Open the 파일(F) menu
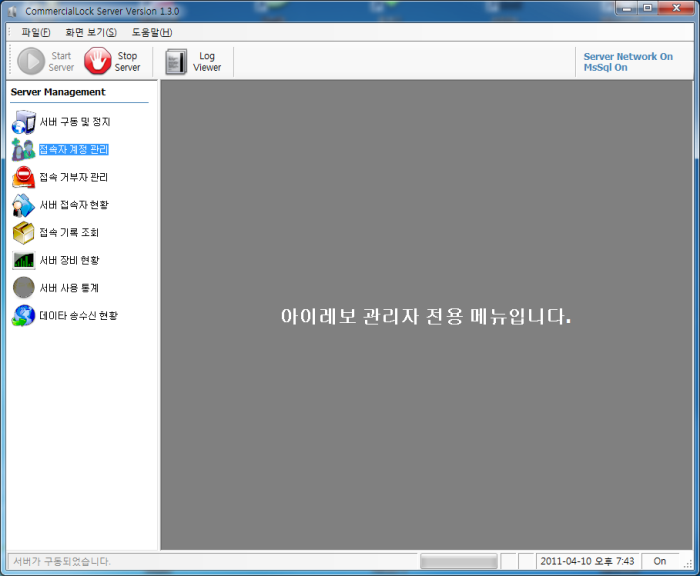Viewport: 700px width, 576px height. click(36, 33)
